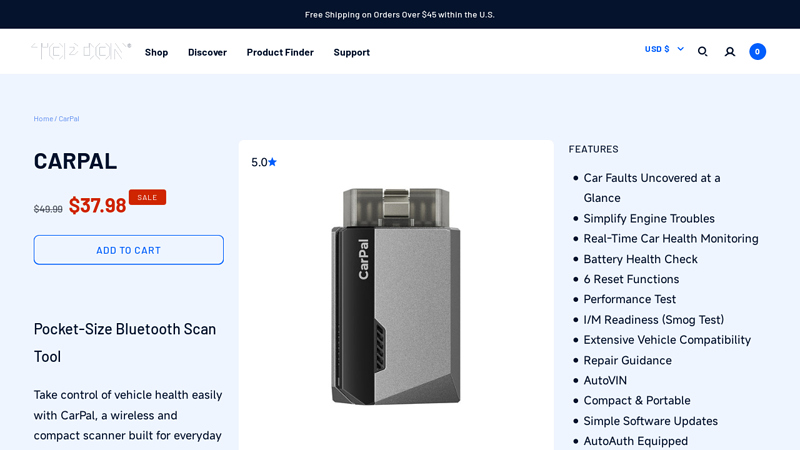800x450 pixels.
Task: Click the TOPDON logo in header
Action: (81, 51)
